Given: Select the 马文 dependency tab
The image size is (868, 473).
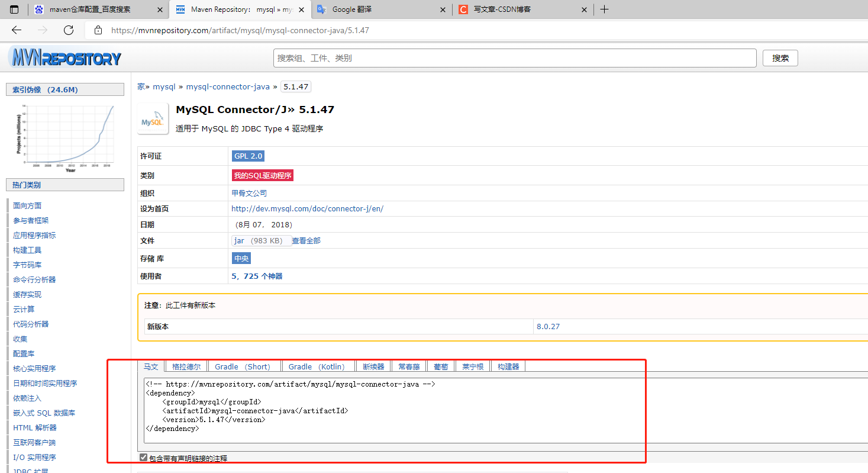Looking at the screenshot, I should coord(151,366).
